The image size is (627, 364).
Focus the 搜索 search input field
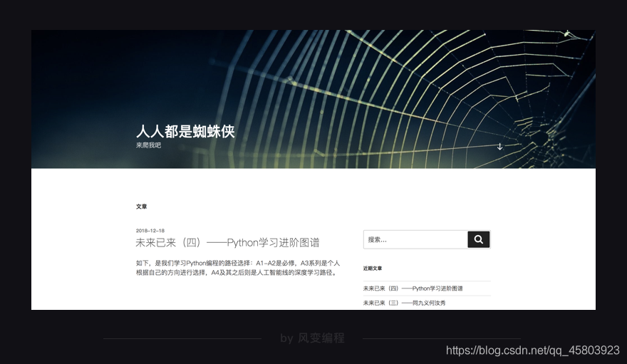click(x=415, y=239)
